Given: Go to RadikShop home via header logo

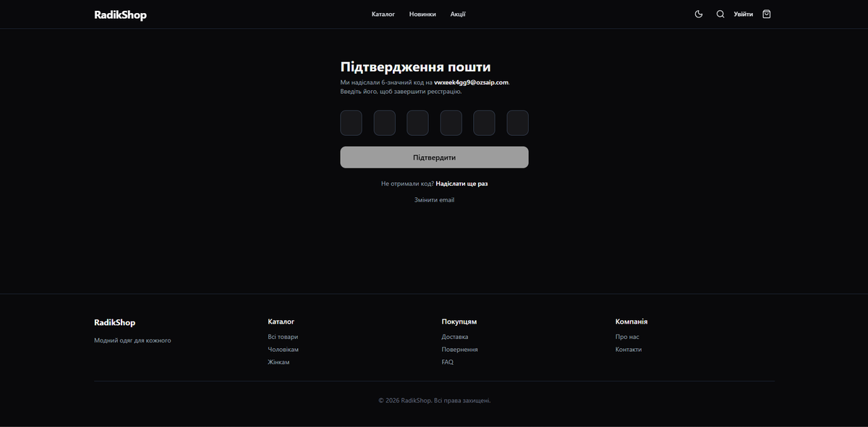Looking at the screenshot, I should point(120,14).
